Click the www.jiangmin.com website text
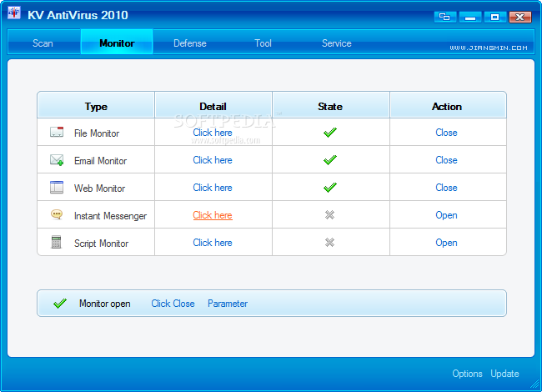The image size is (542, 392). pos(489,48)
